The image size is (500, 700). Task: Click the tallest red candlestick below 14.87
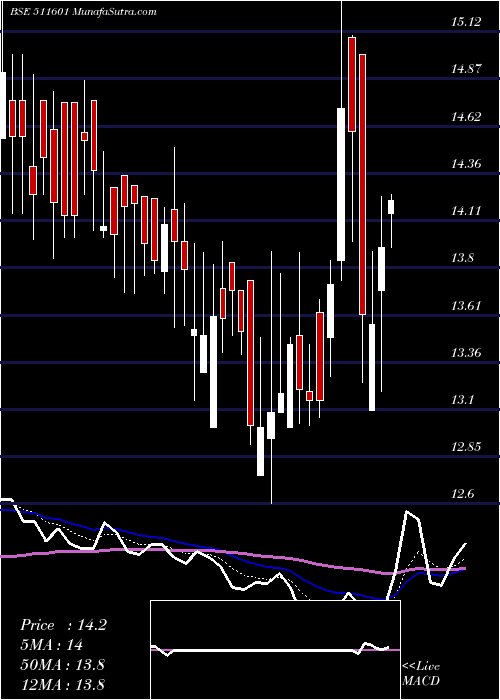[x=362, y=185]
